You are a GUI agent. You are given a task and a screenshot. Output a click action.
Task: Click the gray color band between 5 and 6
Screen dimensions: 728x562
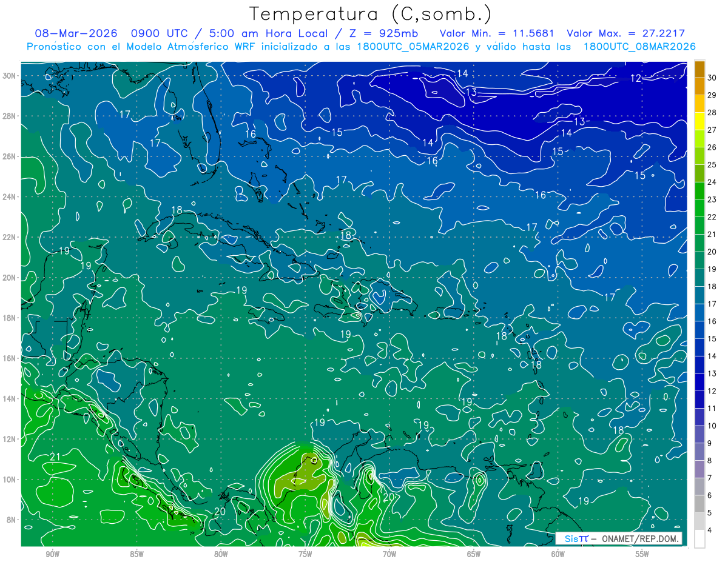coord(699,504)
